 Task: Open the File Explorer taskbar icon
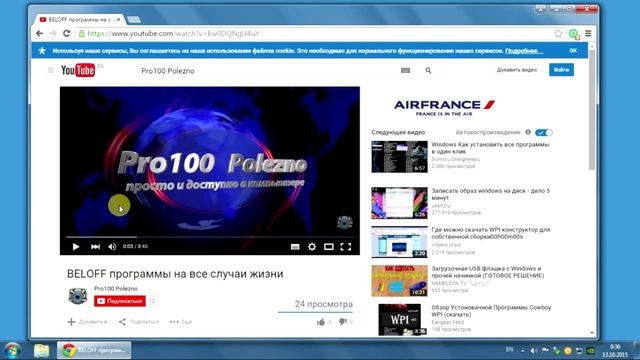coord(41,351)
